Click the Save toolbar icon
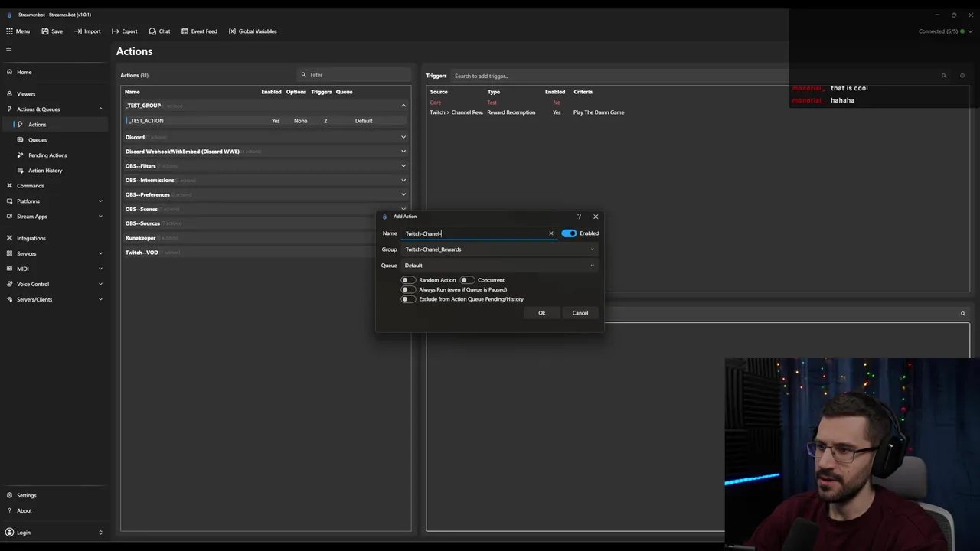 [45, 31]
